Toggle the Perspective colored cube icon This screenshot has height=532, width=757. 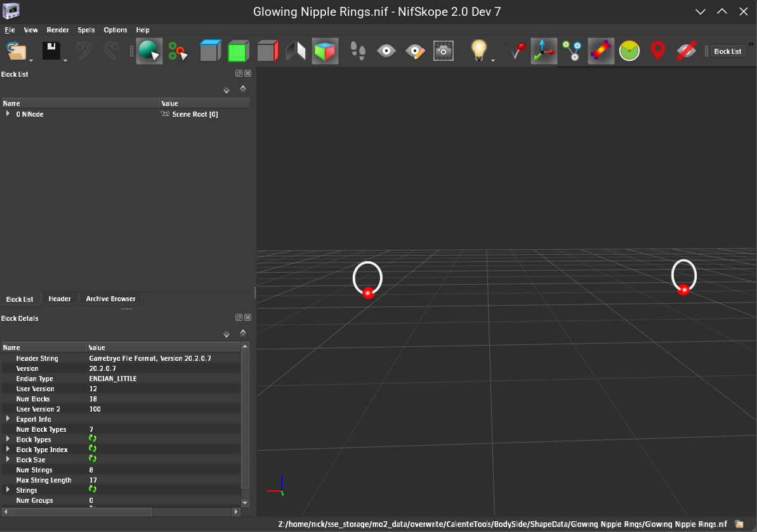click(325, 51)
